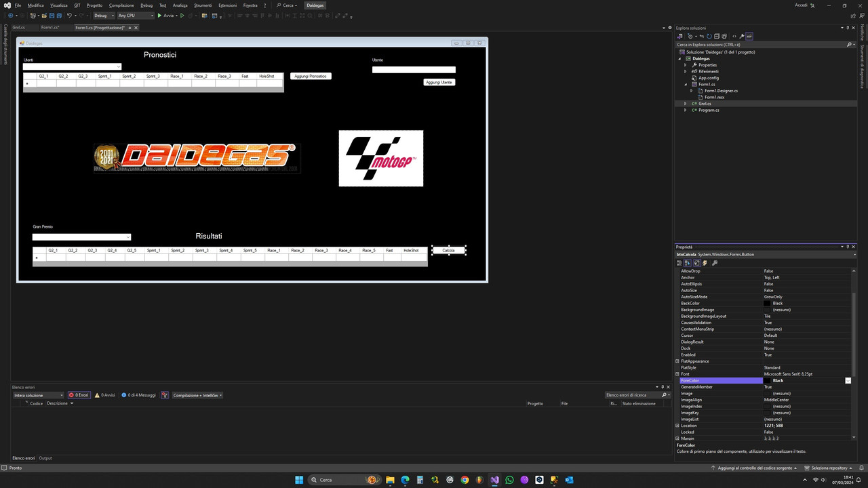Click the Property Pages wrench icon in Proprietà
Screen dimensions: 868x488
tap(715, 263)
